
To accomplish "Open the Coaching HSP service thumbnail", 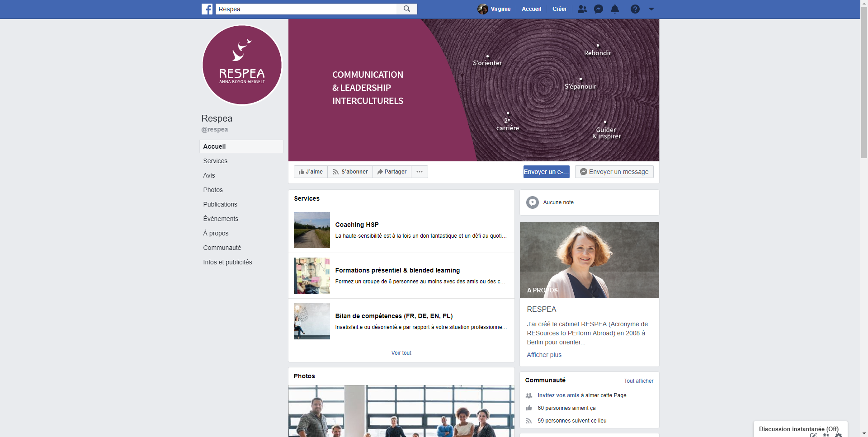I will [312, 230].
